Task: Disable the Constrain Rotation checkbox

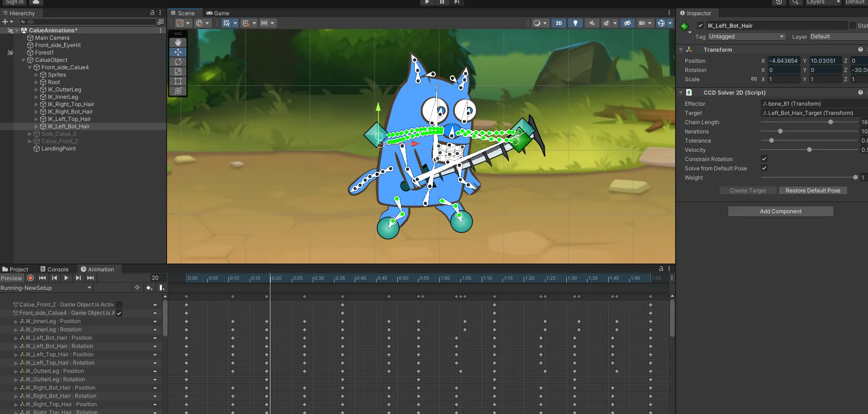Action: pos(764,159)
